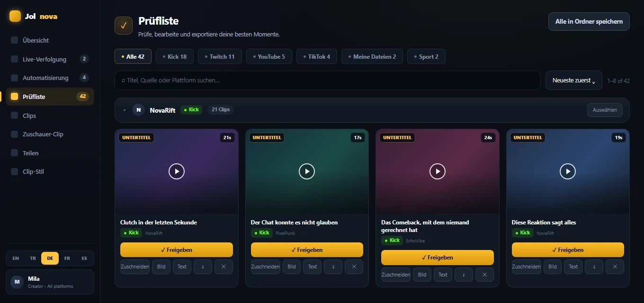Download the Der Chat clip via arrow icon

(x=333, y=267)
